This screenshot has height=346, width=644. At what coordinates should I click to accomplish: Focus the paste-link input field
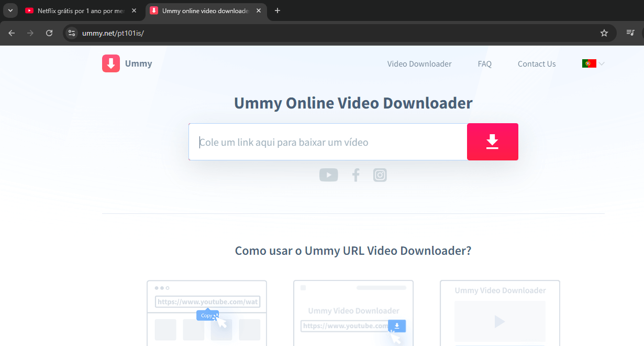tap(328, 142)
